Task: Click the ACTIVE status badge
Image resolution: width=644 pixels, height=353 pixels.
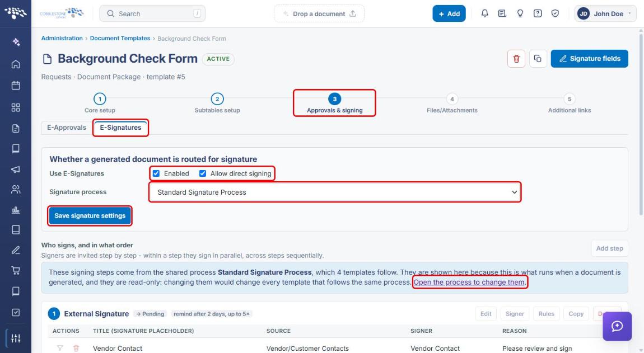Action: [x=218, y=59]
